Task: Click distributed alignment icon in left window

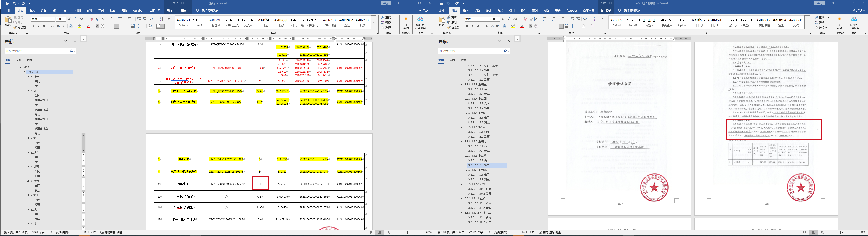Action: click(x=133, y=26)
